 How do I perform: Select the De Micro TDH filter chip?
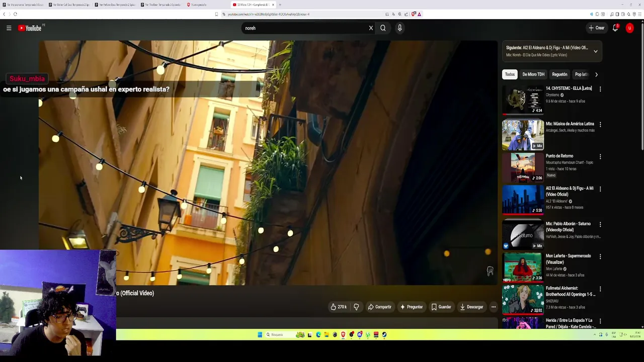[533, 74]
